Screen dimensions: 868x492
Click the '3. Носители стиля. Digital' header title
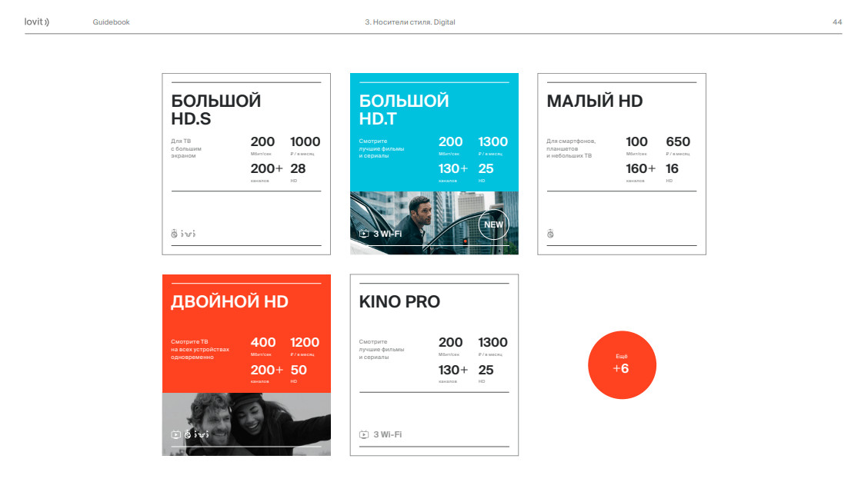409,22
